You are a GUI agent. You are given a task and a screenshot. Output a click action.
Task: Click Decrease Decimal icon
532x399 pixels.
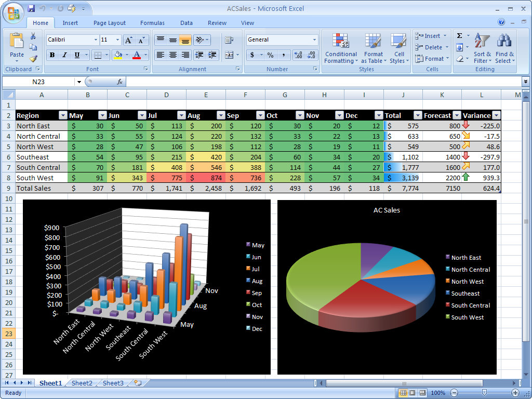(311, 55)
